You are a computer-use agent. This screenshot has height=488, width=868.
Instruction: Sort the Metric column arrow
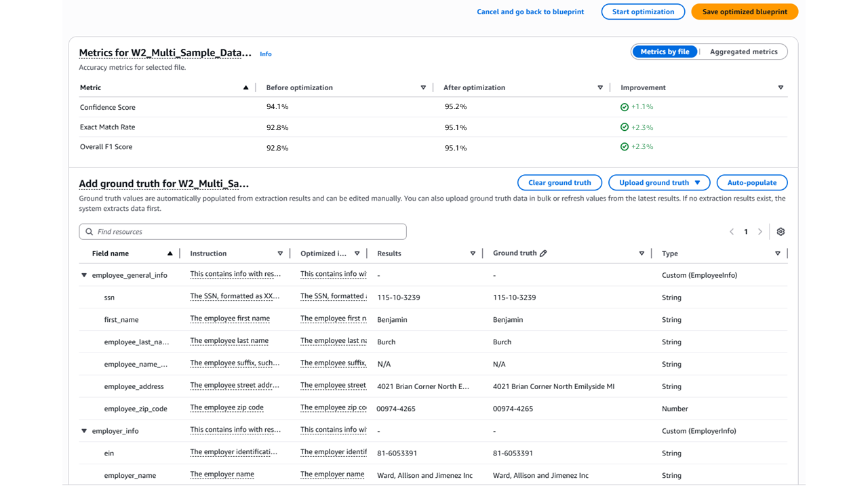245,87
